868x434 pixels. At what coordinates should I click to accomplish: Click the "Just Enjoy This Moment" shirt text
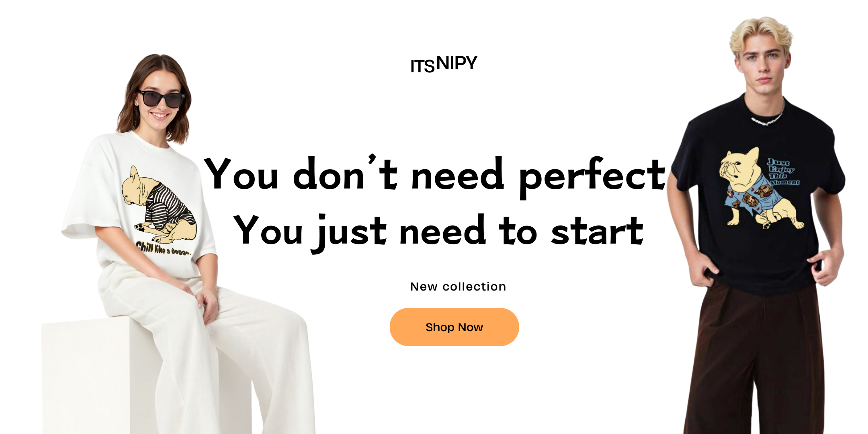click(782, 172)
